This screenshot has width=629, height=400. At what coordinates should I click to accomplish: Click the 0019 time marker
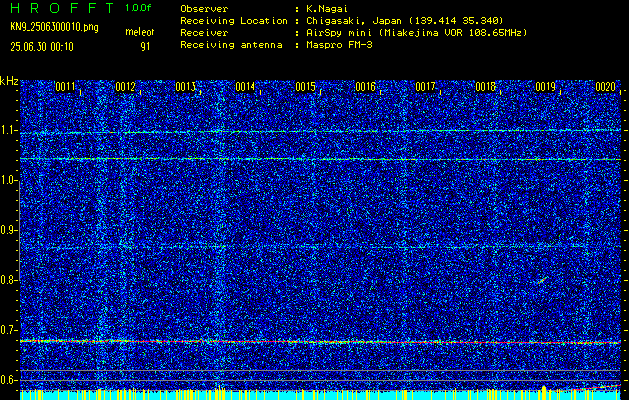click(x=546, y=87)
